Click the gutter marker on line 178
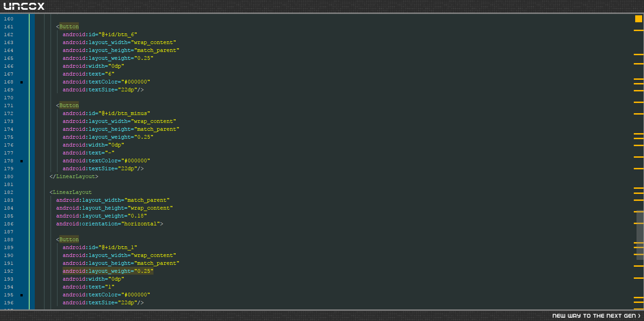Image resolution: width=644 pixels, height=321 pixels. pyautogui.click(x=21, y=161)
